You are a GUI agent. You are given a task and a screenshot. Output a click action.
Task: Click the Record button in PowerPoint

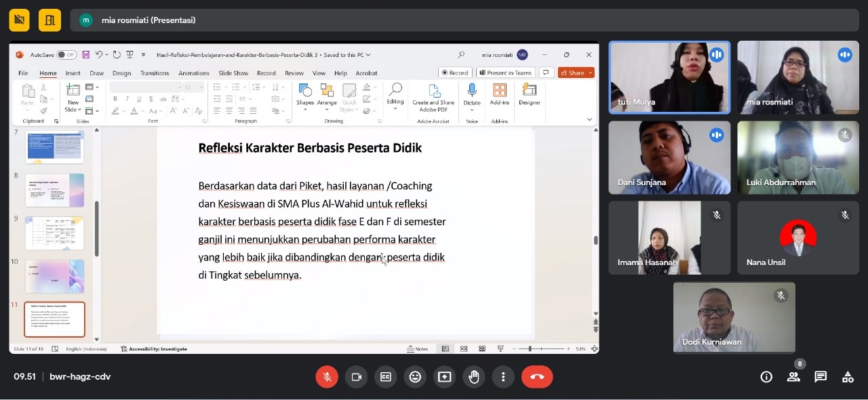[455, 73]
